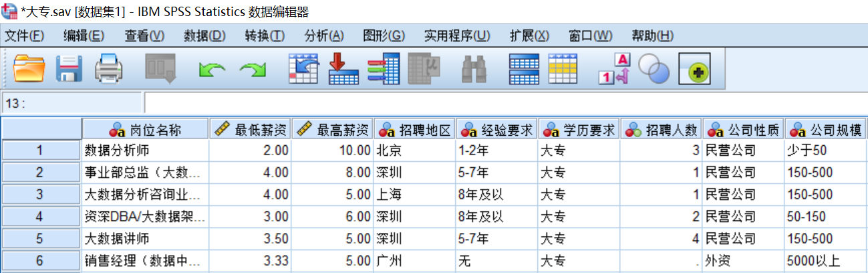Select row header number 4

[41, 217]
